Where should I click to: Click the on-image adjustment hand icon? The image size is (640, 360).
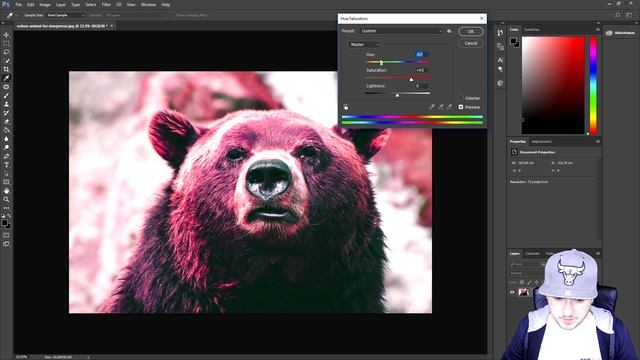coord(346,107)
